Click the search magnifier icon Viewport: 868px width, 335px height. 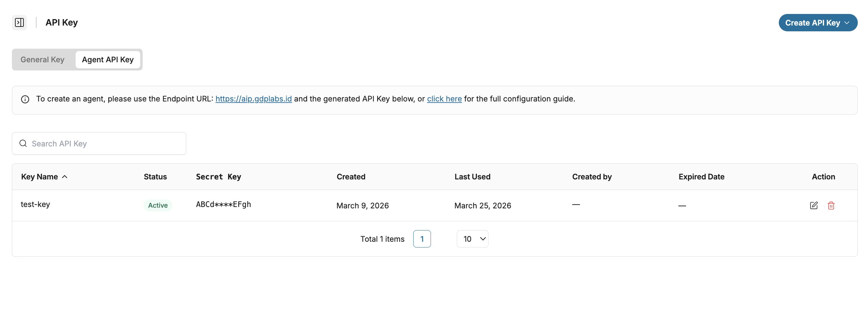(x=23, y=143)
